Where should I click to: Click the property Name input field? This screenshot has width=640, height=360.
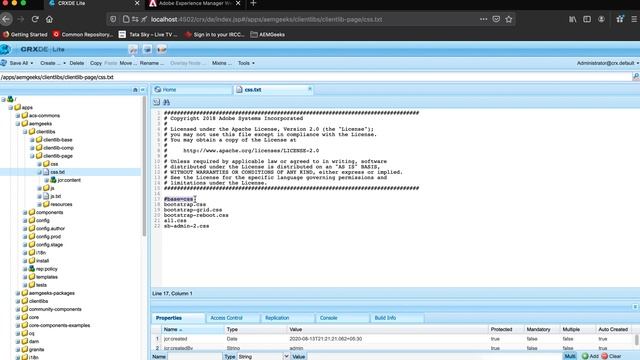pos(195,357)
